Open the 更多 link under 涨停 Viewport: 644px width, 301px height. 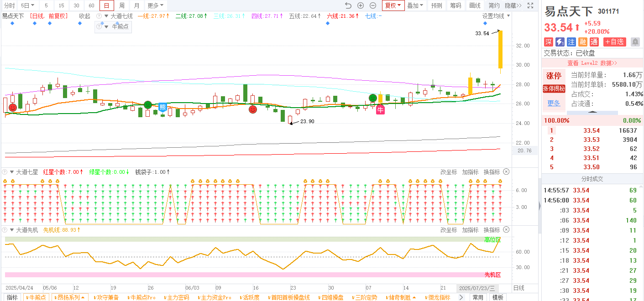(x=554, y=103)
